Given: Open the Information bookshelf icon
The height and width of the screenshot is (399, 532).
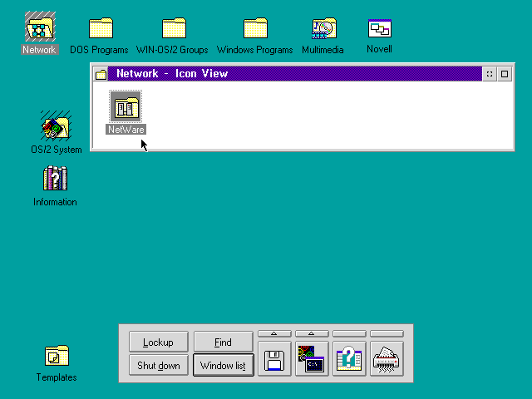Looking at the screenshot, I should [56, 178].
